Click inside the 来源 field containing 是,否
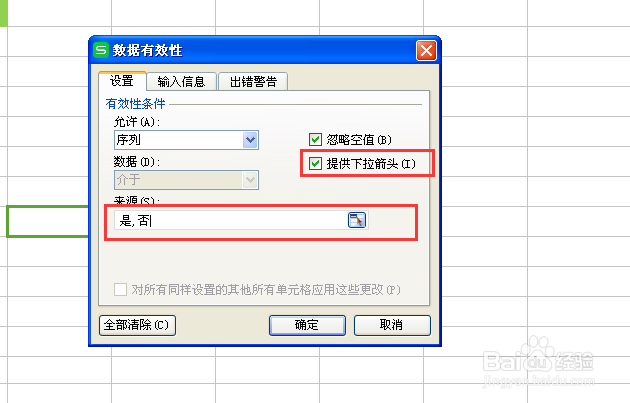Screen dimensions: 630x403 pyautogui.click(x=231, y=220)
